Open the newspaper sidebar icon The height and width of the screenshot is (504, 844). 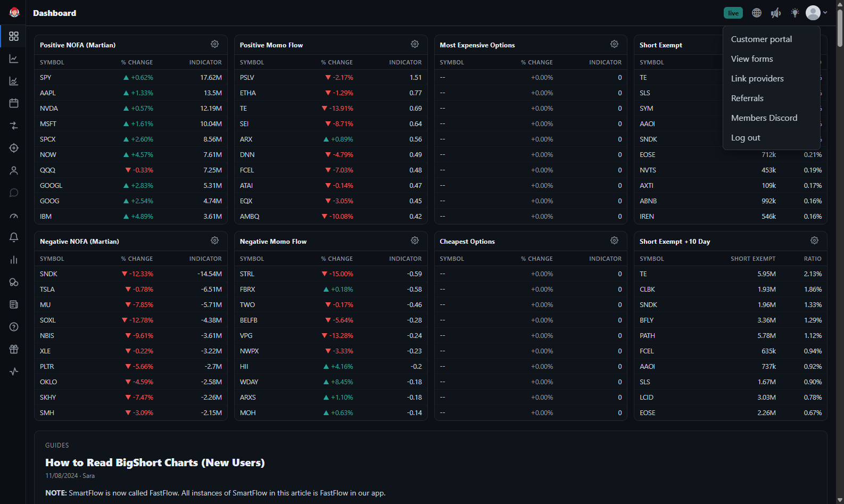point(14,304)
